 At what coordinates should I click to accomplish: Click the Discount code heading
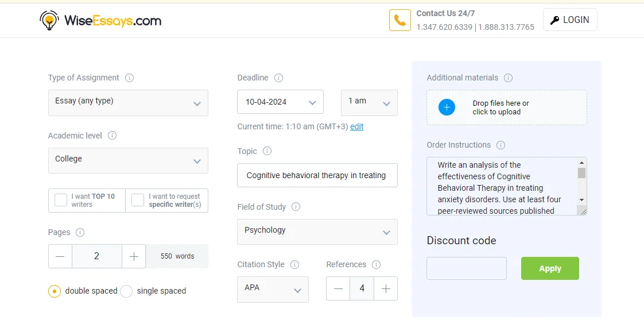point(461,240)
